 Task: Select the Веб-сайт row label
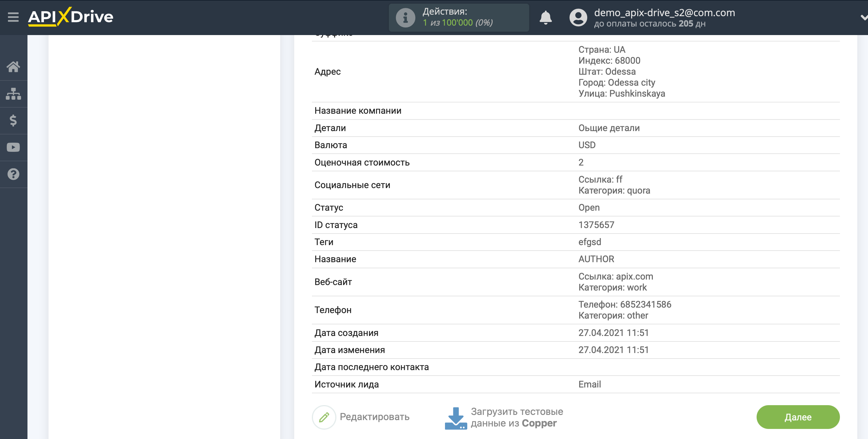click(x=333, y=282)
